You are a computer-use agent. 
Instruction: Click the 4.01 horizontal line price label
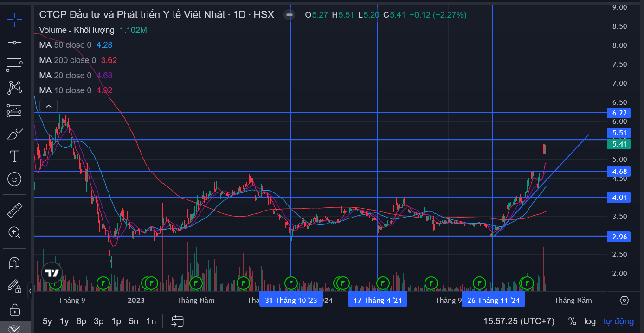coord(619,198)
